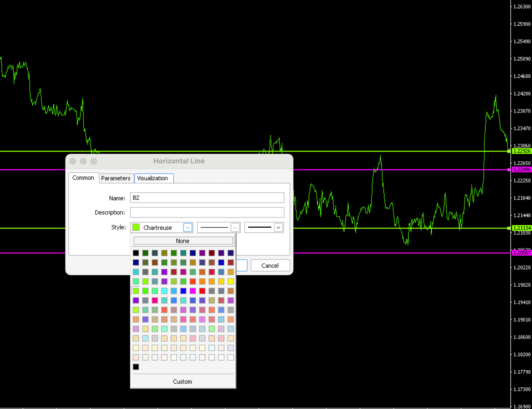Click the green 1.21134 price tag

pyautogui.click(x=521, y=228)
